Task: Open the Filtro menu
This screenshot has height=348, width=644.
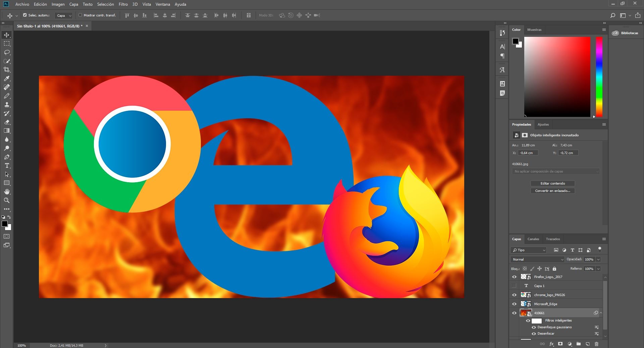Action: [123, 4]
